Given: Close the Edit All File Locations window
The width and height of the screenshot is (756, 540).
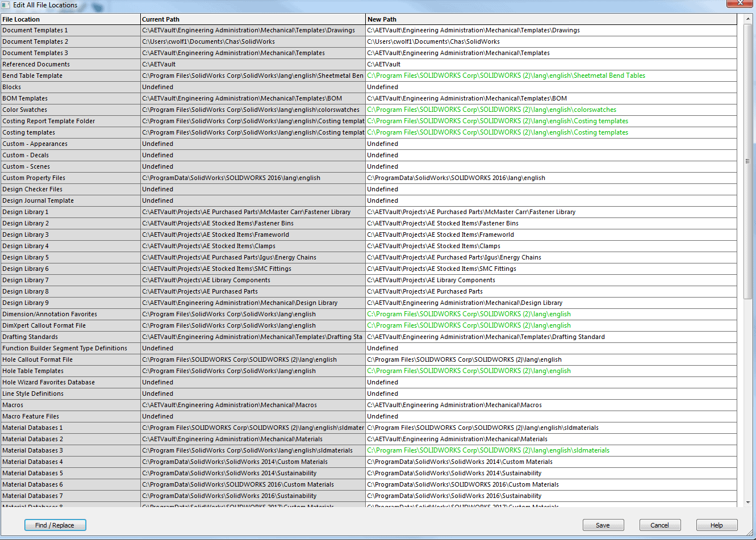Looking at the screenshot, I should [740, 3].
